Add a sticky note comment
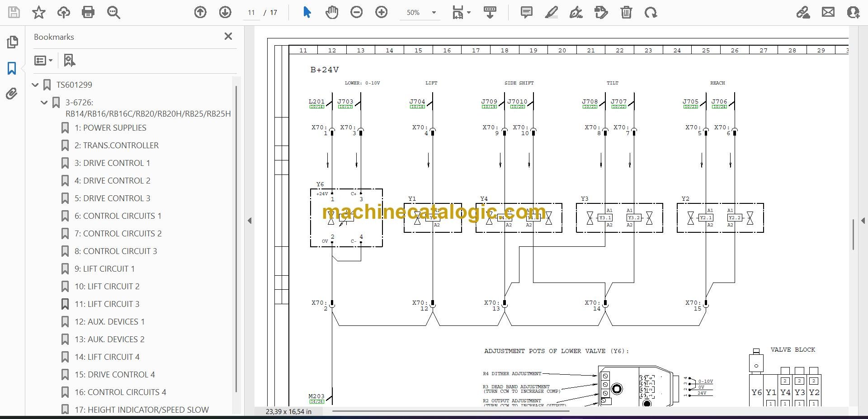 pos(527,12)
